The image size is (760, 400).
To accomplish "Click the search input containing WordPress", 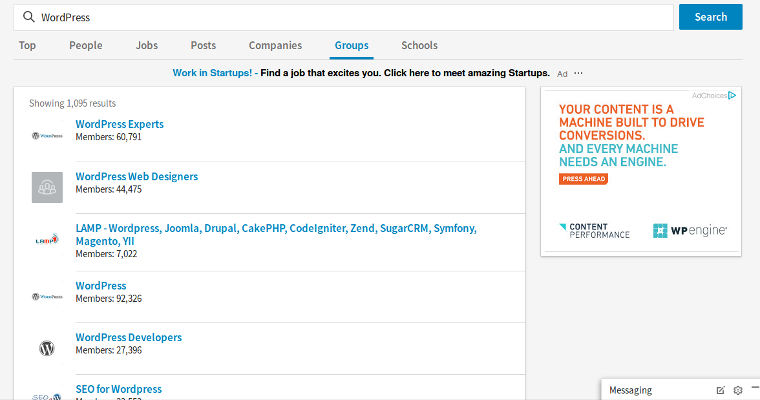I will tap(343, 17).
